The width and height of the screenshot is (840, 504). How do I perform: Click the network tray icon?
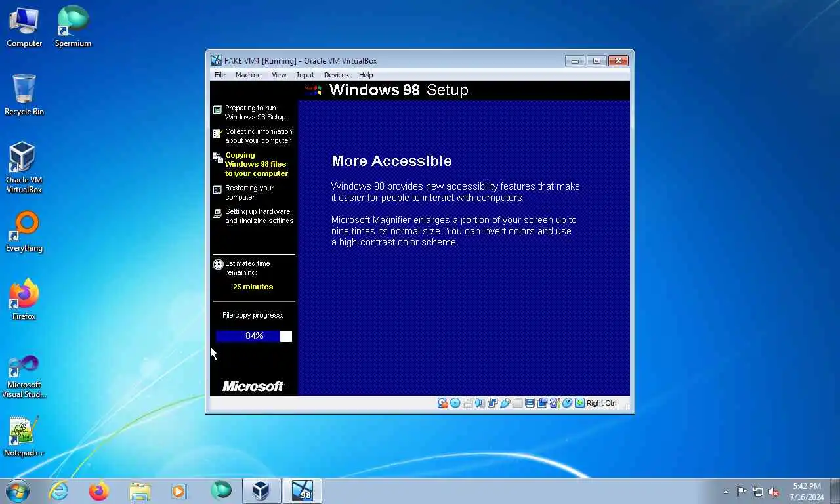click(758, 492)
